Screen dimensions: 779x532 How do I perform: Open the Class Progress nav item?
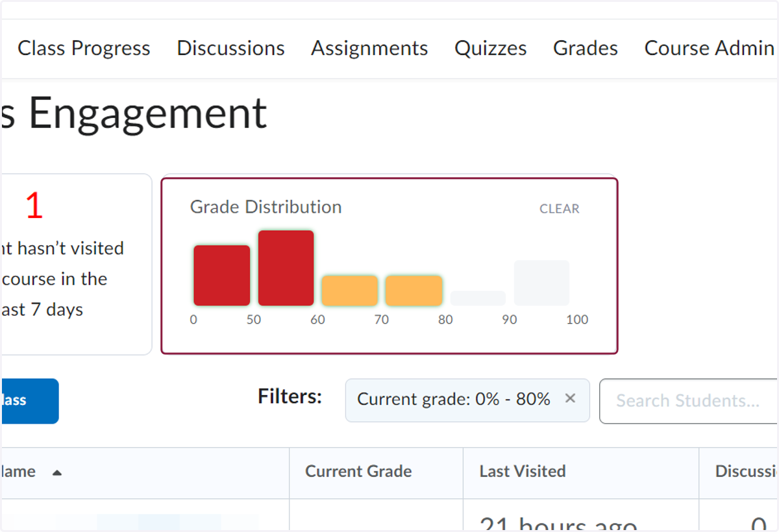coord(84,49)
